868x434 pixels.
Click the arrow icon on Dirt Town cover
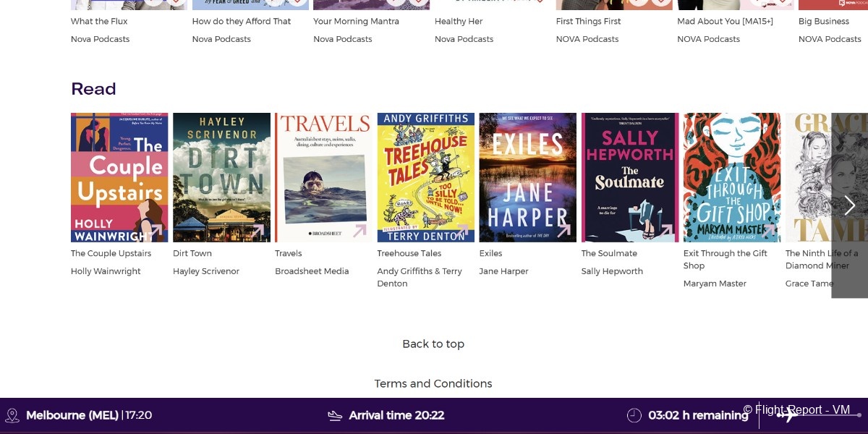(x=258, y=231)
